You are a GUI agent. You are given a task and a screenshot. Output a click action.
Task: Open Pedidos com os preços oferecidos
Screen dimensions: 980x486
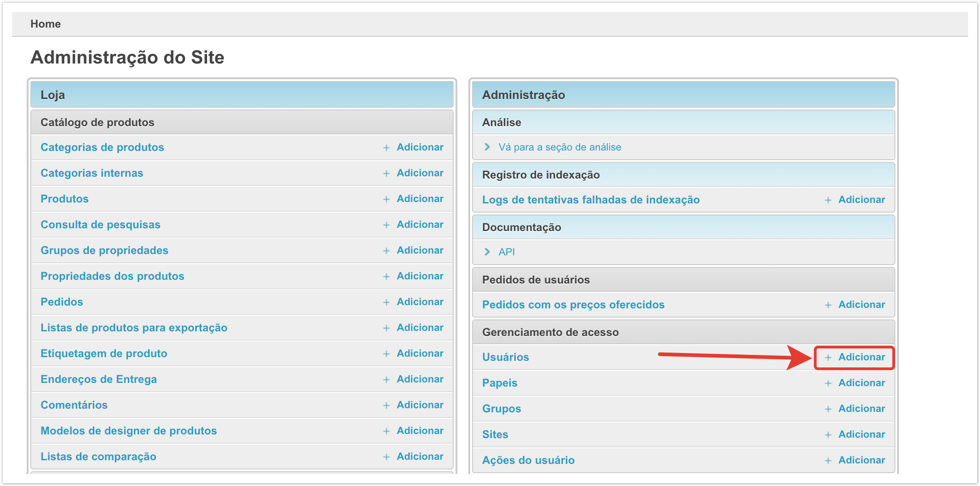pyautogui.click(x=573, y=305)
